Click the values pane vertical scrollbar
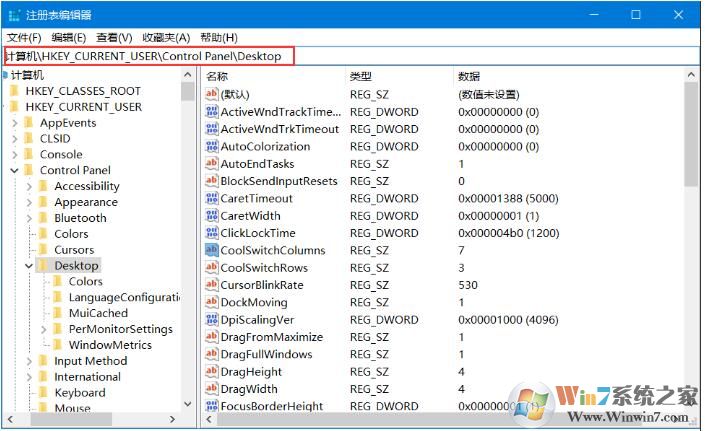 point(691,250)
